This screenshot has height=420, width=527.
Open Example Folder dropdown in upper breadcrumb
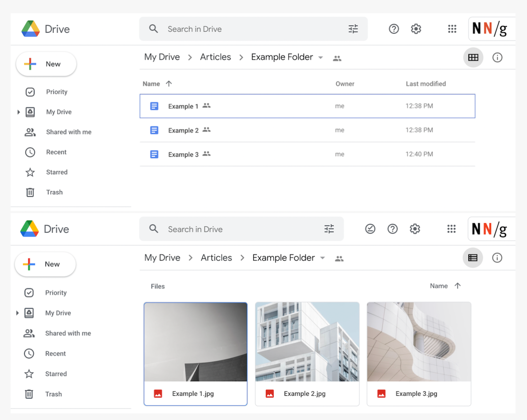pyautogui.click(x=320, y=58)
